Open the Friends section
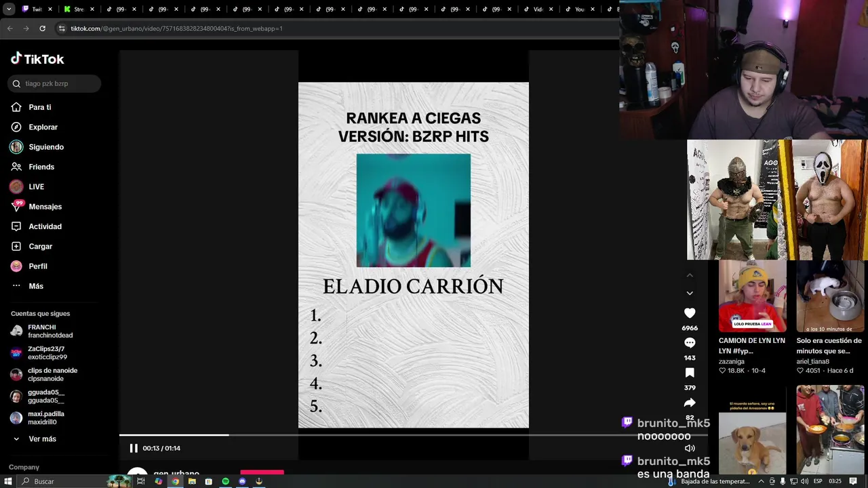868x488 pixels. 33,167
